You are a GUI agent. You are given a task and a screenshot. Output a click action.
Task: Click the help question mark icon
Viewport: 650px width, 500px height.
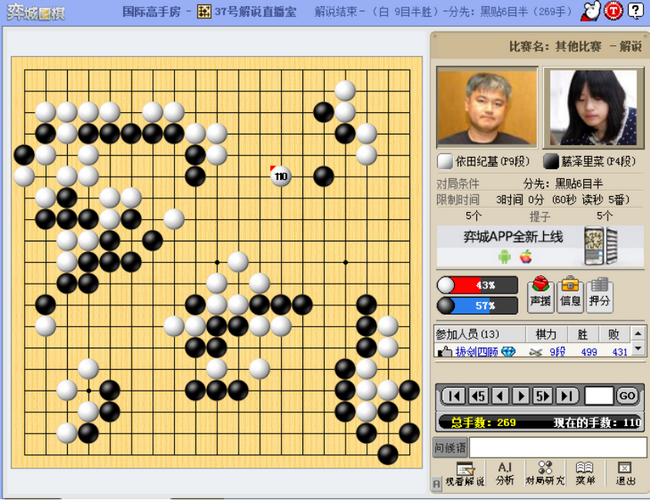[x=636, y=10]
